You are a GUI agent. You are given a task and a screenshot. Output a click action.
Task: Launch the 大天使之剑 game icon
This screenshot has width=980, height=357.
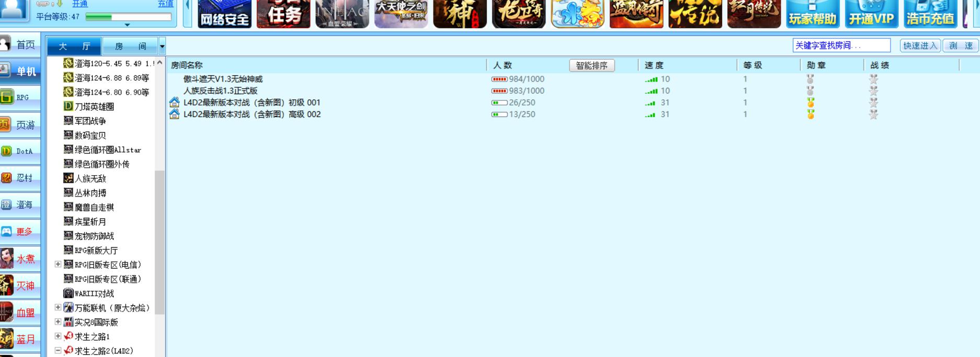401,14
